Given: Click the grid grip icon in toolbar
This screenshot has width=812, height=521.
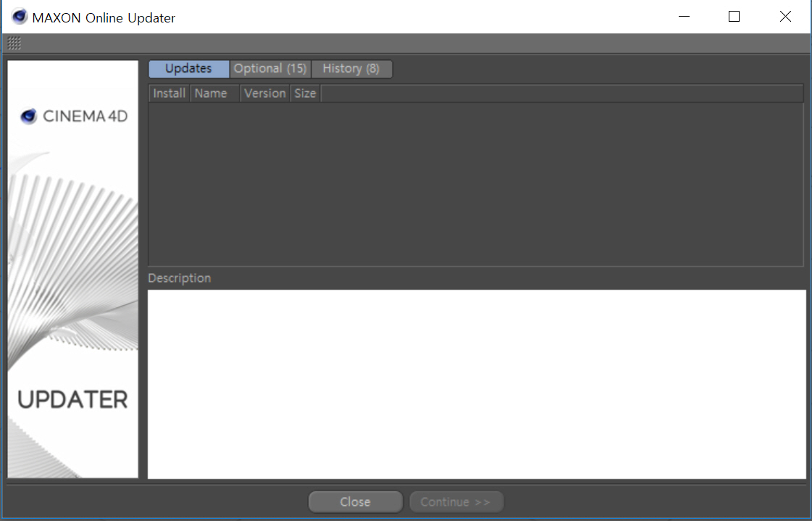Looking at the screenshot, I should point(14,43).
